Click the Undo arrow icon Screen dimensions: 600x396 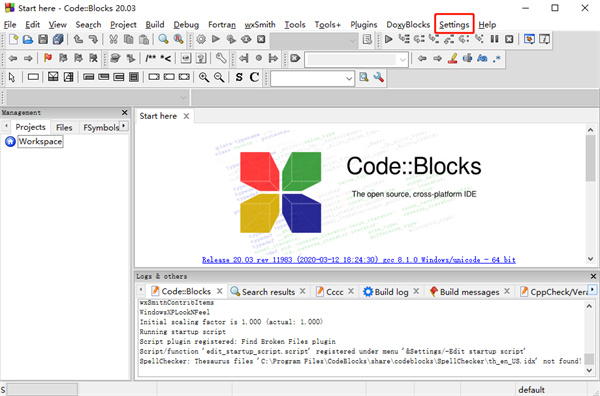pyautogui.click(x=78, y=39)
